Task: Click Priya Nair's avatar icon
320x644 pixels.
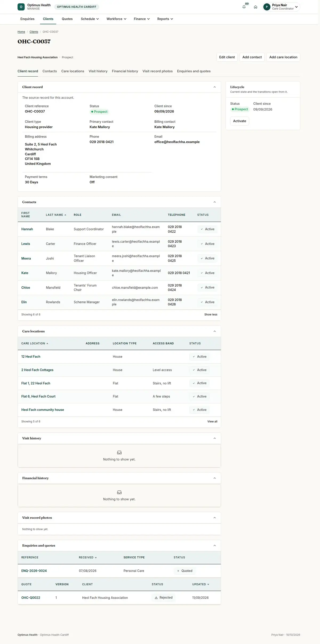Action: coord(267,7)
